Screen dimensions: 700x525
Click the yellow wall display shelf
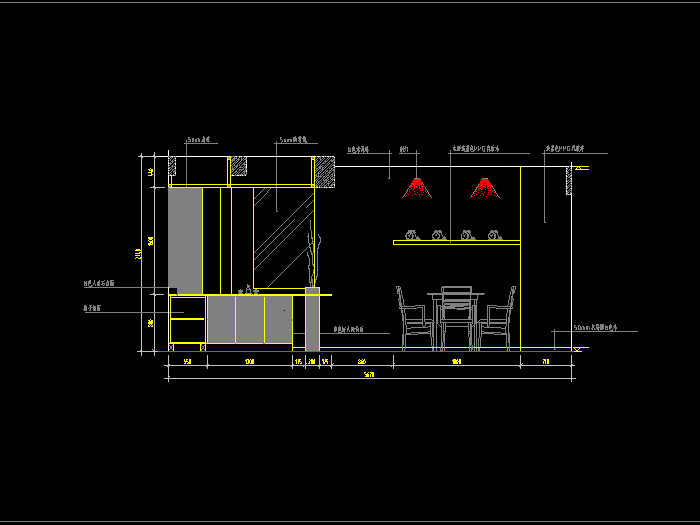[457, 242]
